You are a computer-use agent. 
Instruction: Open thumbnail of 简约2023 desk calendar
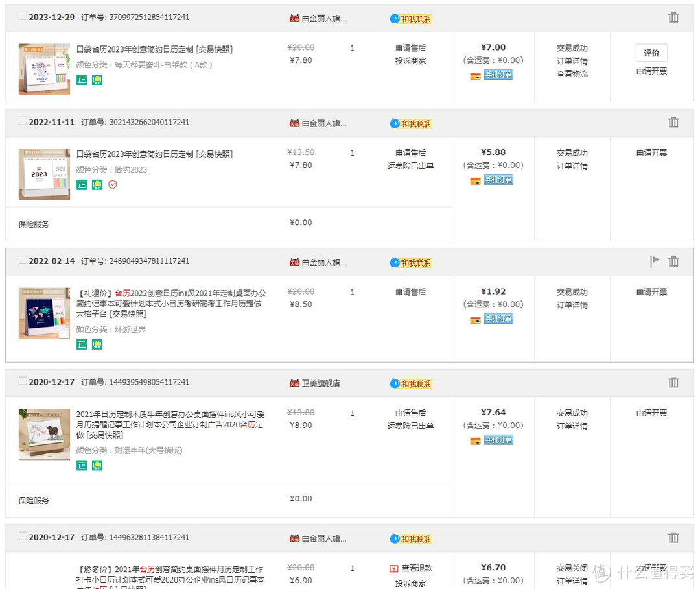[x=44, y=174]
